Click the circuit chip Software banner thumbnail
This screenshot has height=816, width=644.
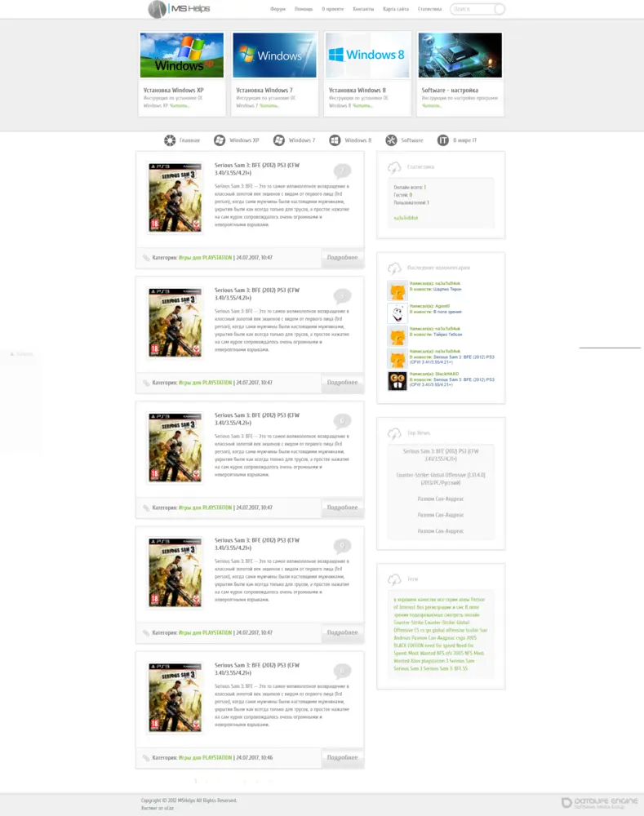[460, 55]
